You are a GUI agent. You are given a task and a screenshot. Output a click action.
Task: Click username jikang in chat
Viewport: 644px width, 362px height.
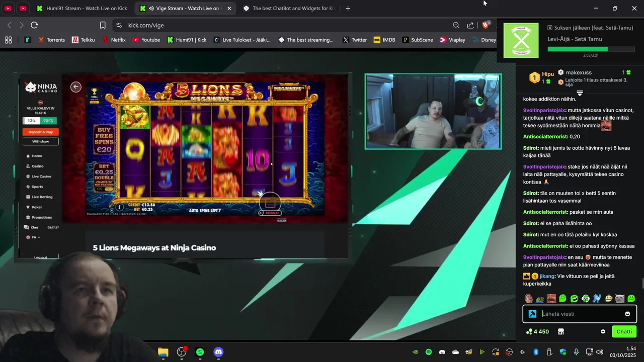click(546, 276)
